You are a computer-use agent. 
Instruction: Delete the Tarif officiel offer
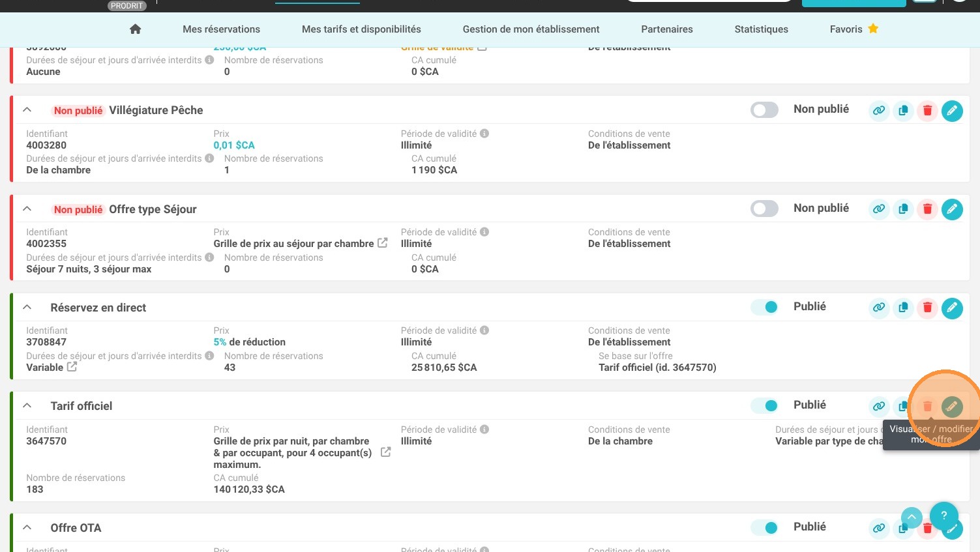click(927, 407)
